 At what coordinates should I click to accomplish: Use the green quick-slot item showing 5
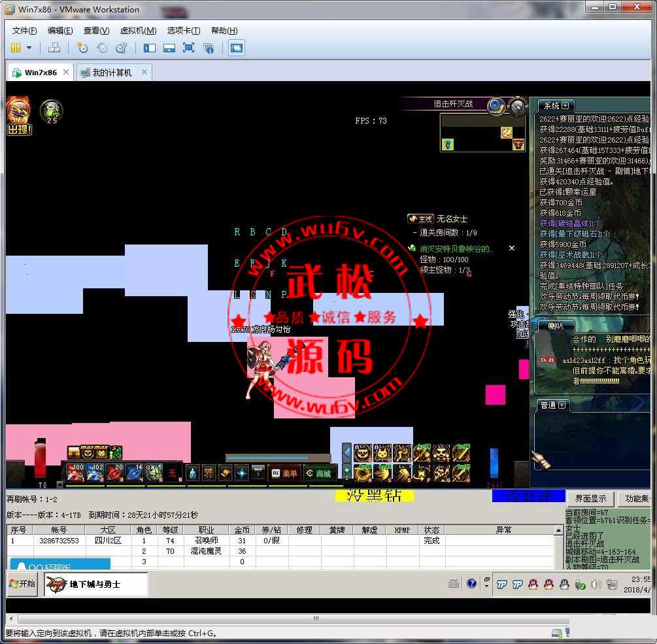pyautogui.click(x=154, y=473)
